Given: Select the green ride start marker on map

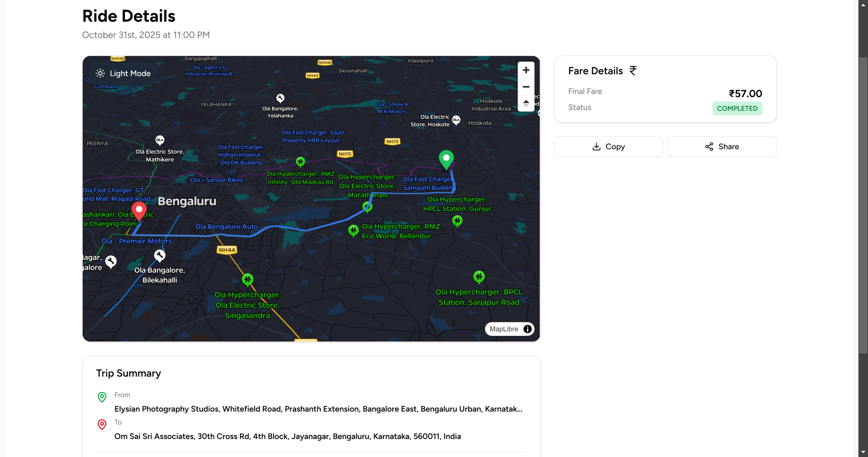Looking at the screenshot, I should pos(446,159).
